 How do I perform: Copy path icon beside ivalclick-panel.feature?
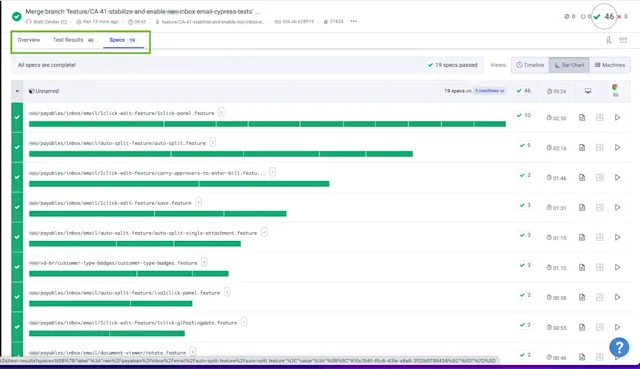point(227,292)
